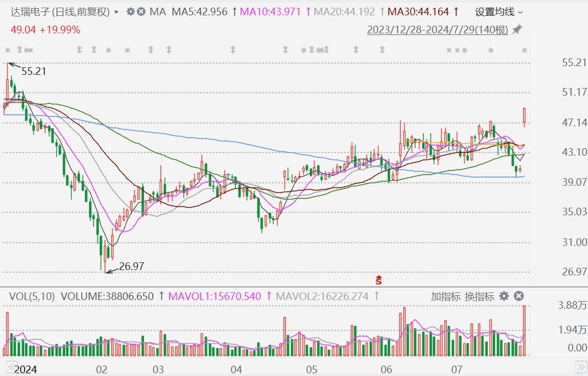Open the 设置均线 dropdown
The height and width of the screenshot is (376, 588).
point(499,12)
